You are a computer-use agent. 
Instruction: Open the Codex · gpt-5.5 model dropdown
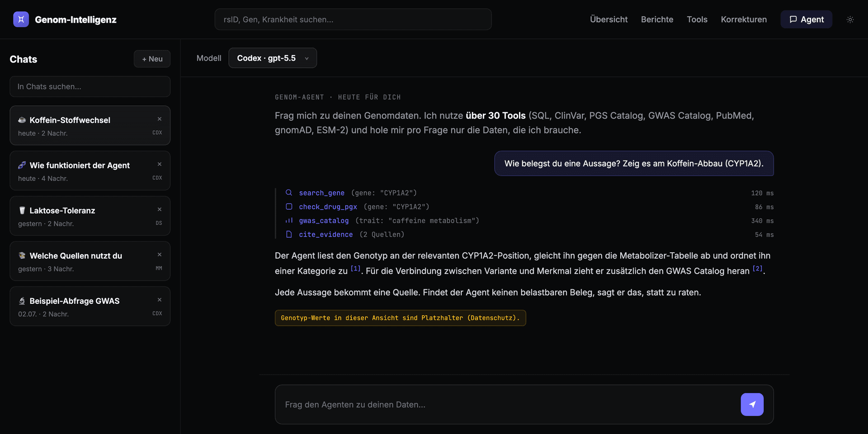pos(273,58)
